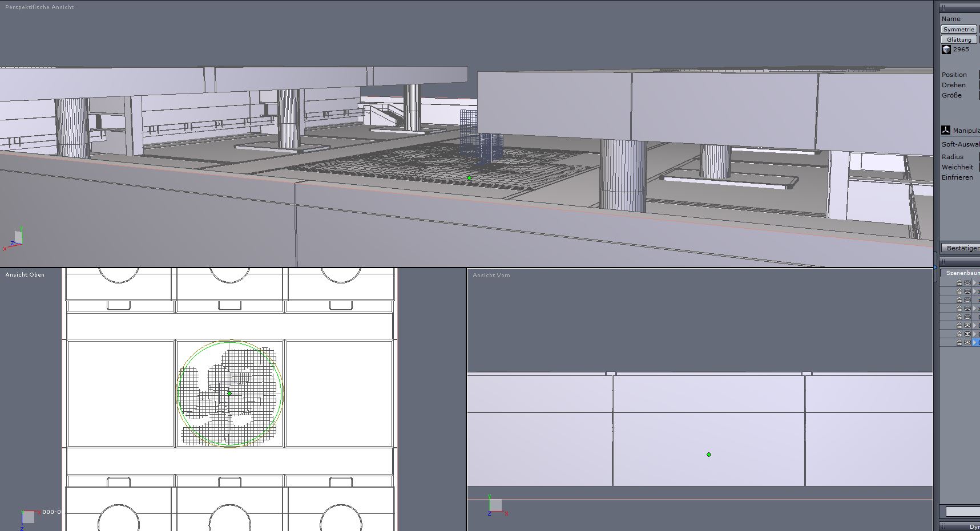Click the Glättung button
Image resolution: width=980 pixels, height=531 pixels.
tap(958, 39)
